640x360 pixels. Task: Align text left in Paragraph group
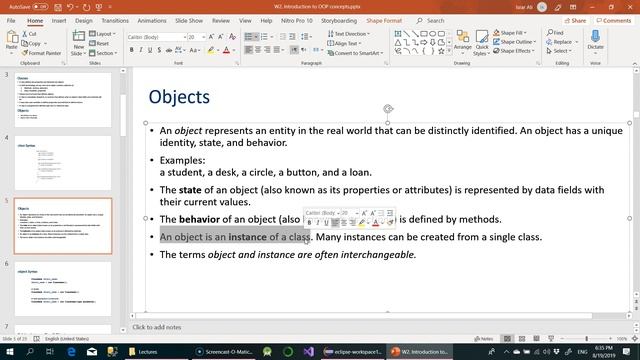point(248,50)
